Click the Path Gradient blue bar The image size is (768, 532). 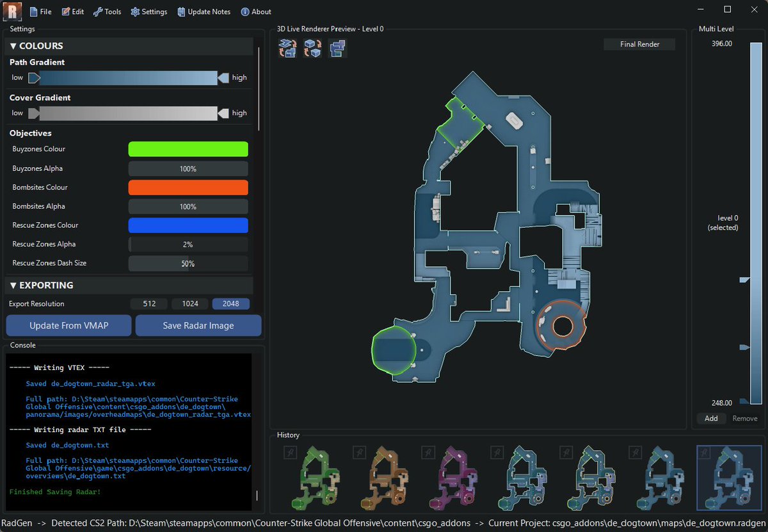(x=129, y=78)
